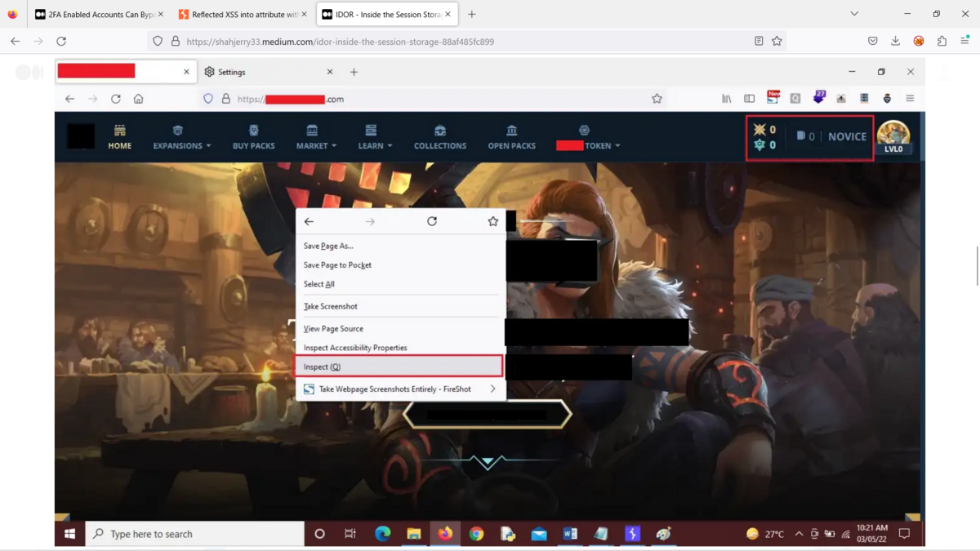Open the outer Firefox application menu

pyautogui.click(x=964, y=41)
